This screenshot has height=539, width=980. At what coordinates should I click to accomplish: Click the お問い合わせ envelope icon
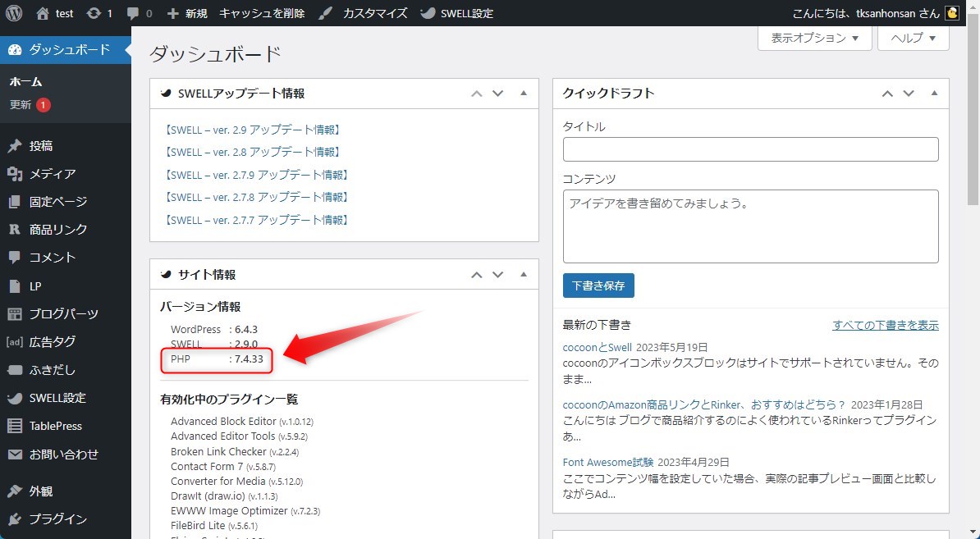(x=15, y=454)
